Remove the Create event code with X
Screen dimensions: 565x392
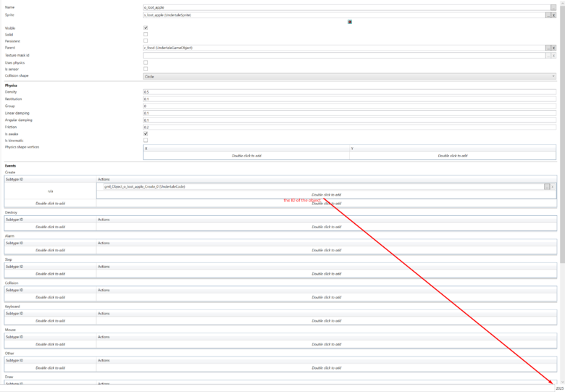click(553, 186)
